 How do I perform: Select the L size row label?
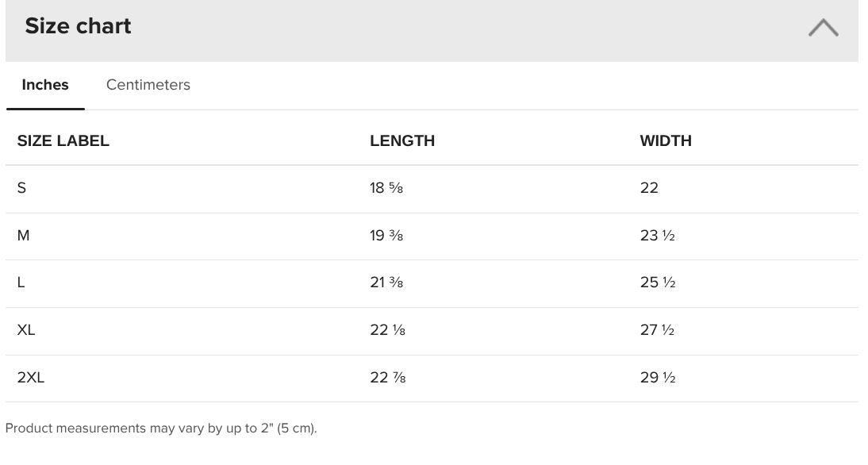tap(21, 282)
